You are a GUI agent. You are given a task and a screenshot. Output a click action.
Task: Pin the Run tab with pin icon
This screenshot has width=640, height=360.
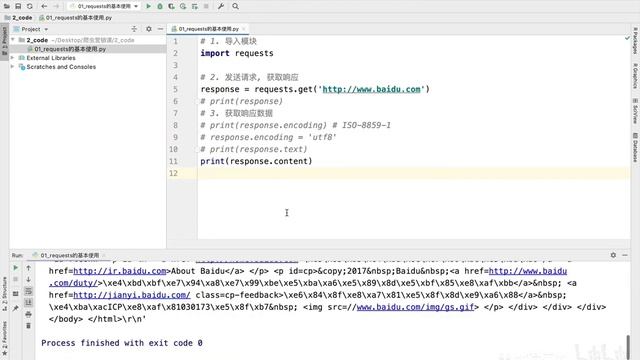[x=16, y=308]
